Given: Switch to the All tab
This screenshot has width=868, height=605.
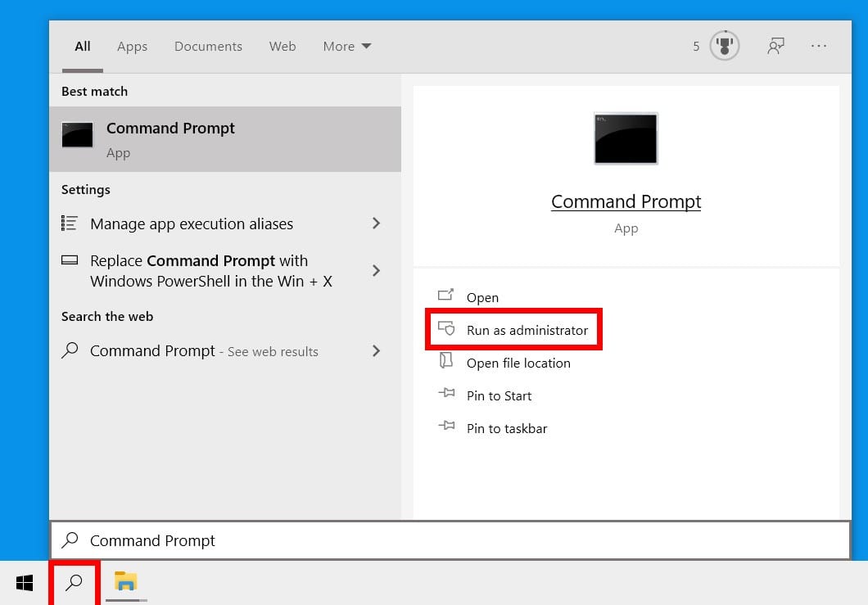Looking at the screenshot, I should click(x=83, y=47).
